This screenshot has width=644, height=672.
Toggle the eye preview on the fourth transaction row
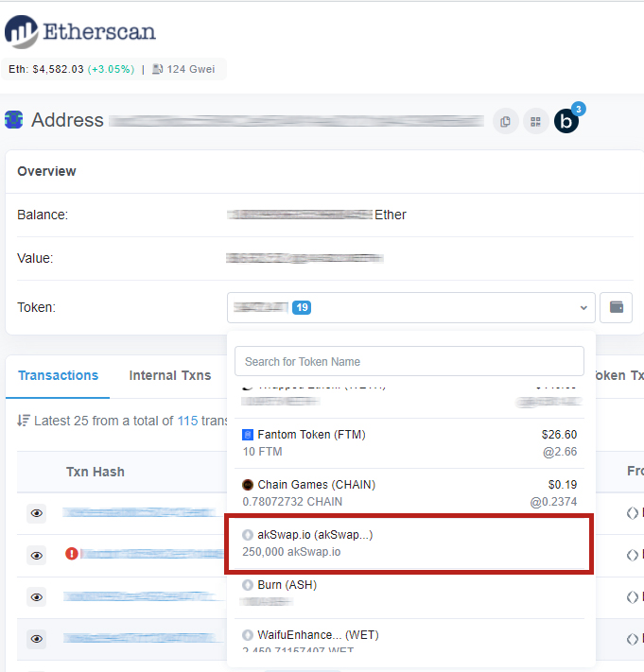pyautogui.click(x=37, y=639)
